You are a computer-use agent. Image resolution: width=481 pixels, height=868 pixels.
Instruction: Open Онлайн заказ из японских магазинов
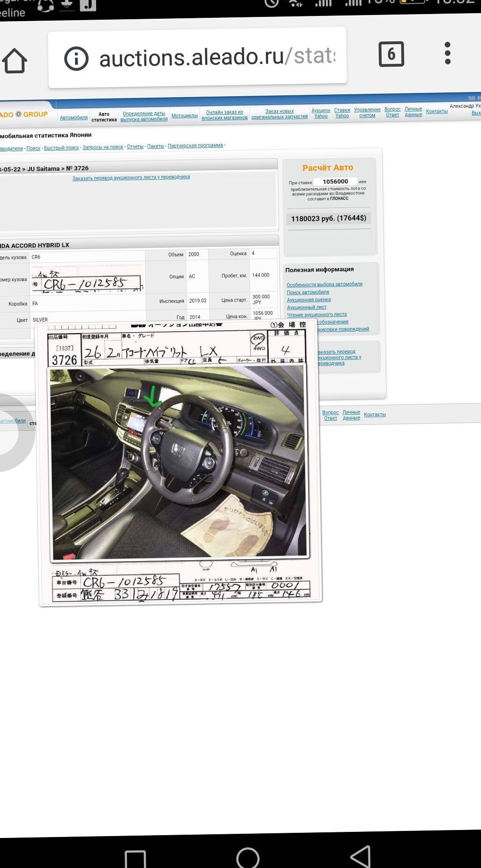tap(225, 115)
